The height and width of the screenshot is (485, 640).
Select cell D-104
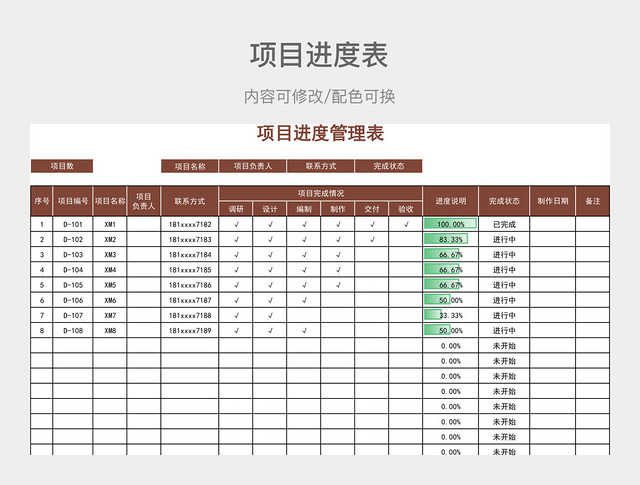pos(73,270)
